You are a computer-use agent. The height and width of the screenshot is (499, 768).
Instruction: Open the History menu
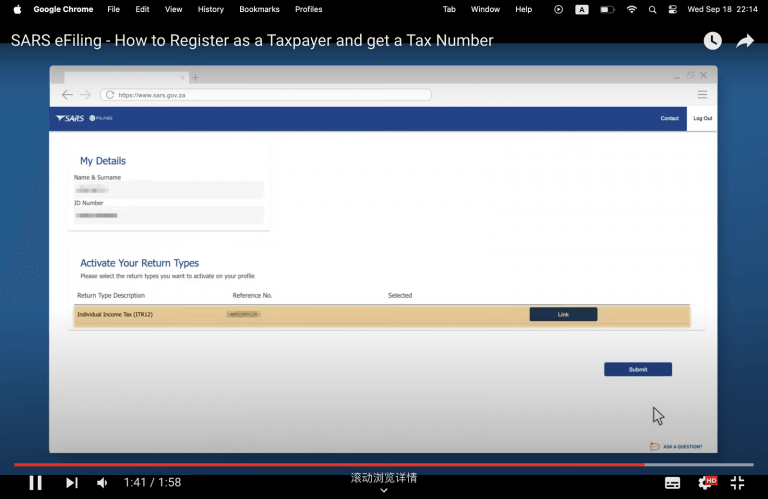[x=210, y=9]
